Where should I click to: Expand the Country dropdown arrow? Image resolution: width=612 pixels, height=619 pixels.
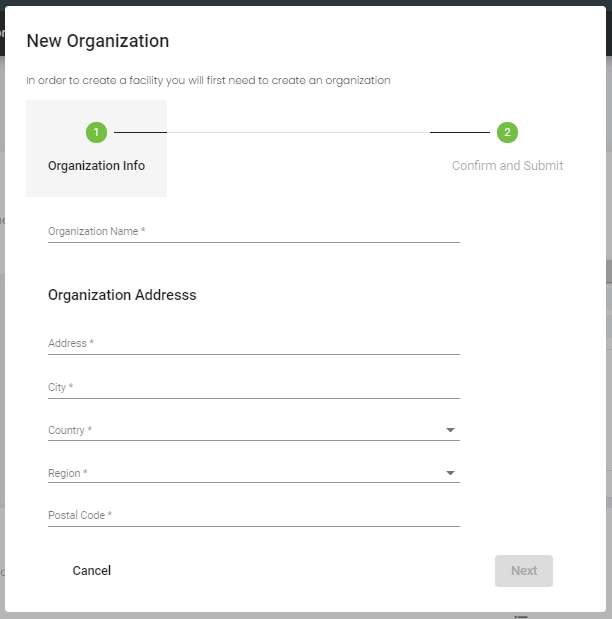(x=450, y=431)
